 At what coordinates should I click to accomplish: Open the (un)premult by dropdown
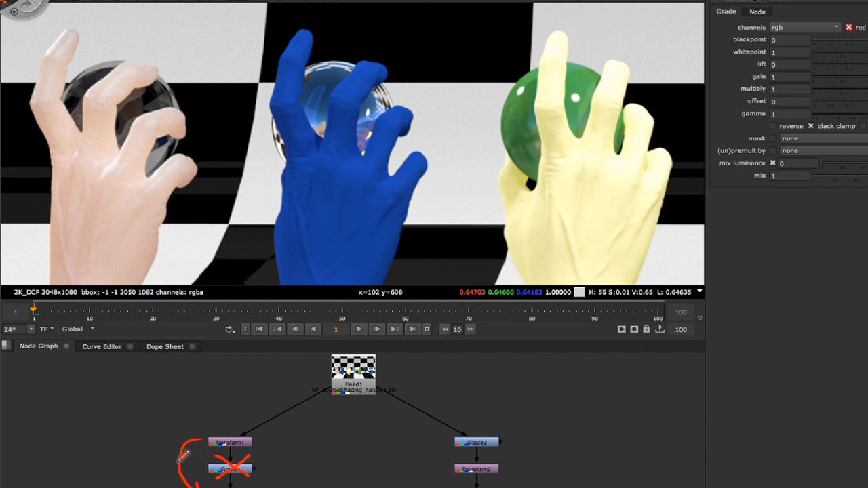pyautogui.click(x=824, y=150)
